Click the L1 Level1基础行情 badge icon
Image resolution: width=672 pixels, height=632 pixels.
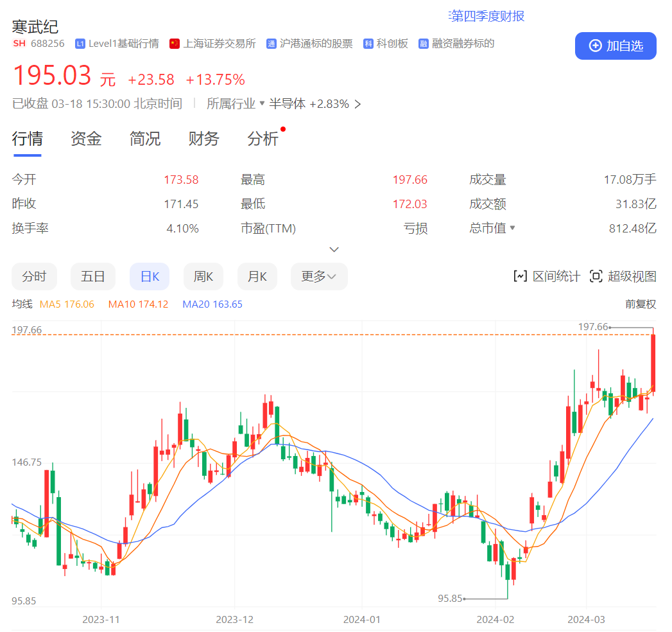pyautogui.click(x=80, y=44)
